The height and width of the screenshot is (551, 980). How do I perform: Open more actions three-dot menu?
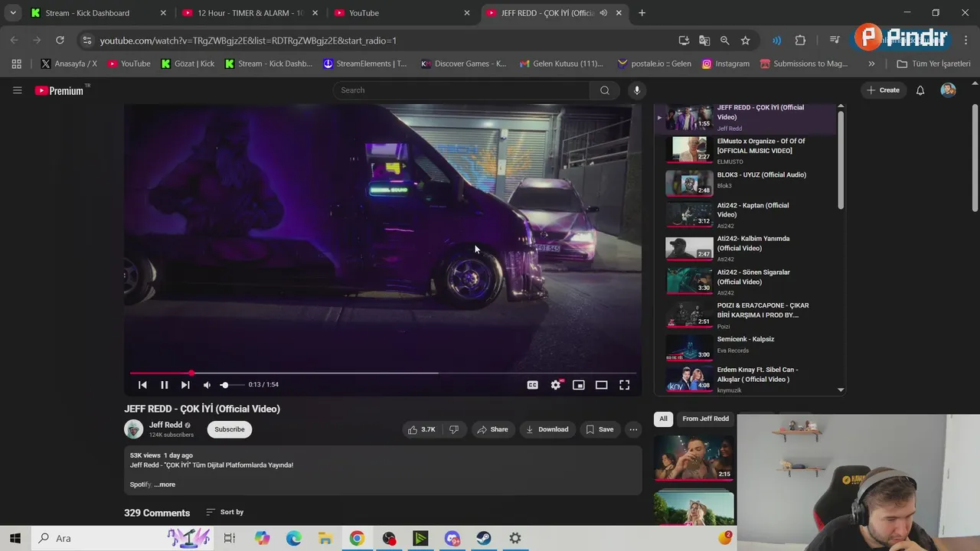[x=633, y=429]
